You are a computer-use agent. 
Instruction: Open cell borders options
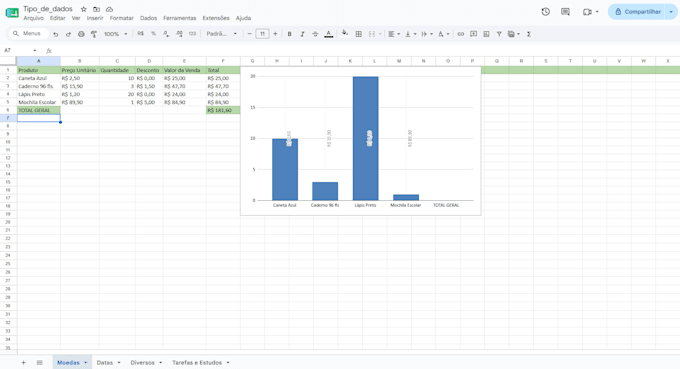click(x=359, y=34)
